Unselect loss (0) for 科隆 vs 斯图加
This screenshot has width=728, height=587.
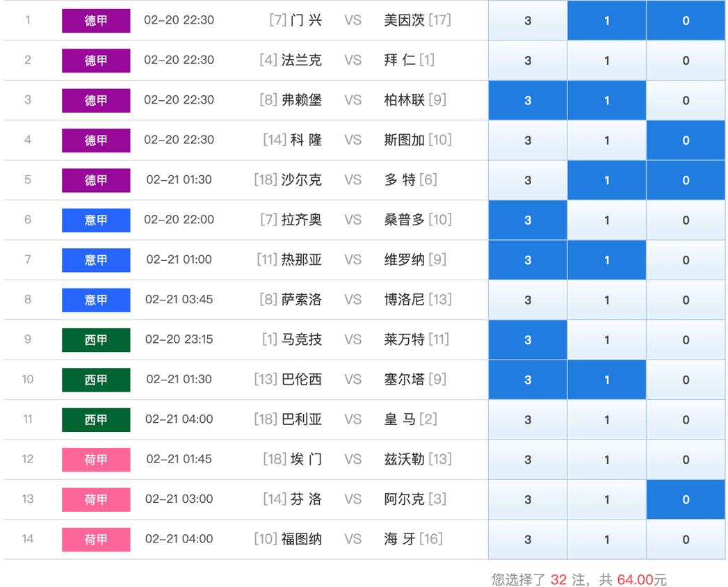pos(686,140)
